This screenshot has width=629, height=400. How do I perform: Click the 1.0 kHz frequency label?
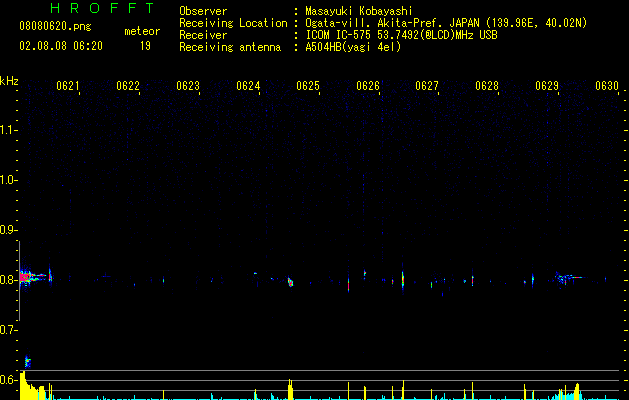pyautogui.click(x=8, y=180)
